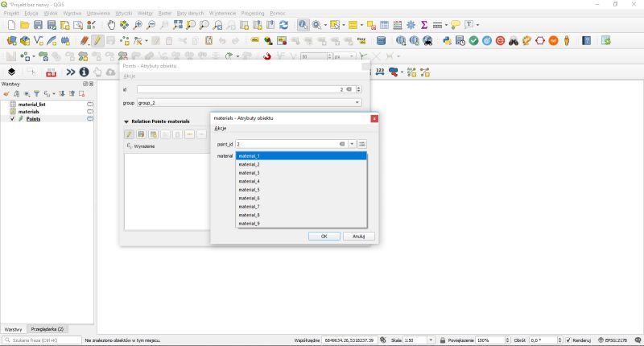Open Akcje menu in materials dialog
The image size is (644, 346).
tap(220, 129)
